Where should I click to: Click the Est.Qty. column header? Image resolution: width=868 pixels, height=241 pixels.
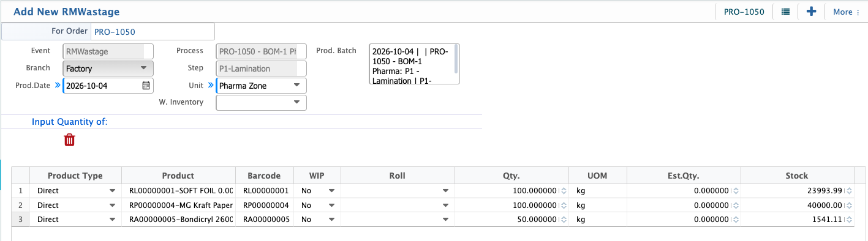684,176
